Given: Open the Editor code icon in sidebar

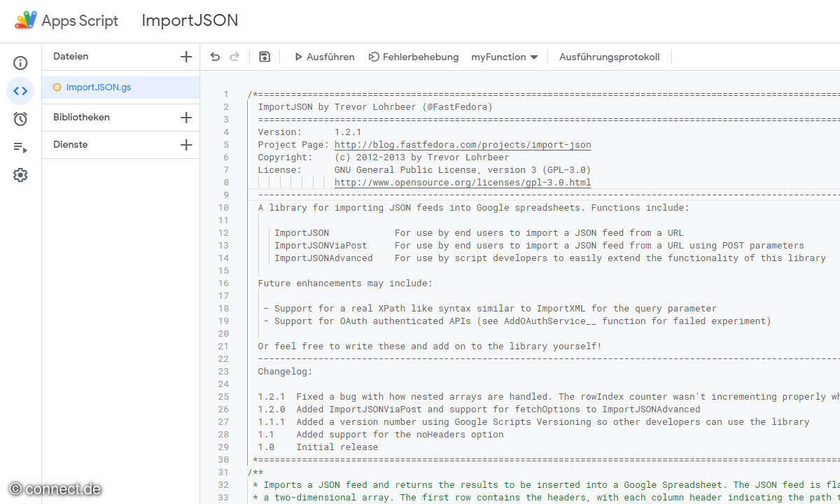Looking at the screenshot, I should [x=20, y=91].
